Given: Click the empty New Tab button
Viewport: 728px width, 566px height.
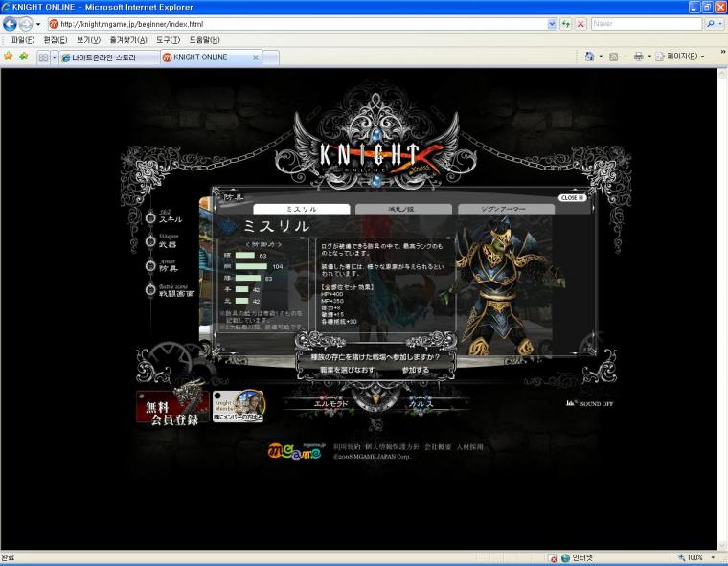Looking at the screenshot, I should (x=271, y=57).
